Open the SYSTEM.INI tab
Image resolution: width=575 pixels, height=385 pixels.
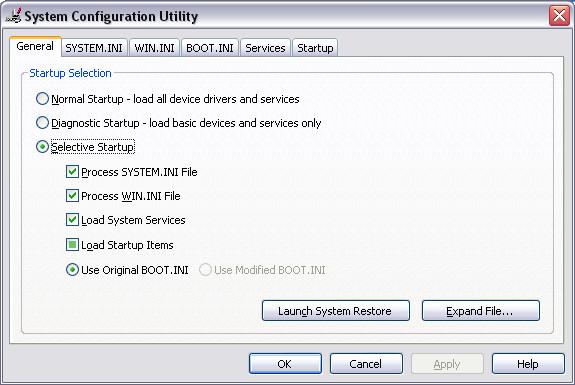tap(94, 48)
